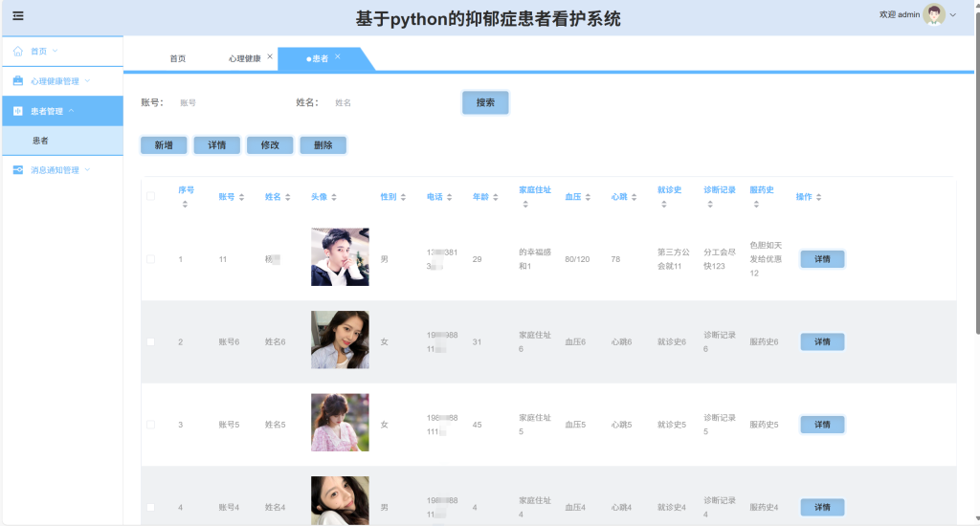Toggle the hamburger sidebar menu icon
The height and width of the screenshot is (526, 980).
coord(18,15)
